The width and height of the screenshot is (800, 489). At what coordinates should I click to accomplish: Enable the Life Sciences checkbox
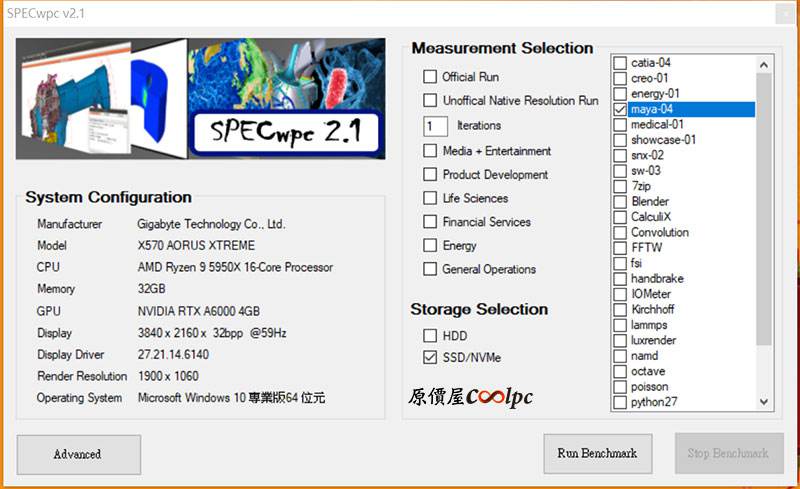pyautogui.click(x=430, y=198)
